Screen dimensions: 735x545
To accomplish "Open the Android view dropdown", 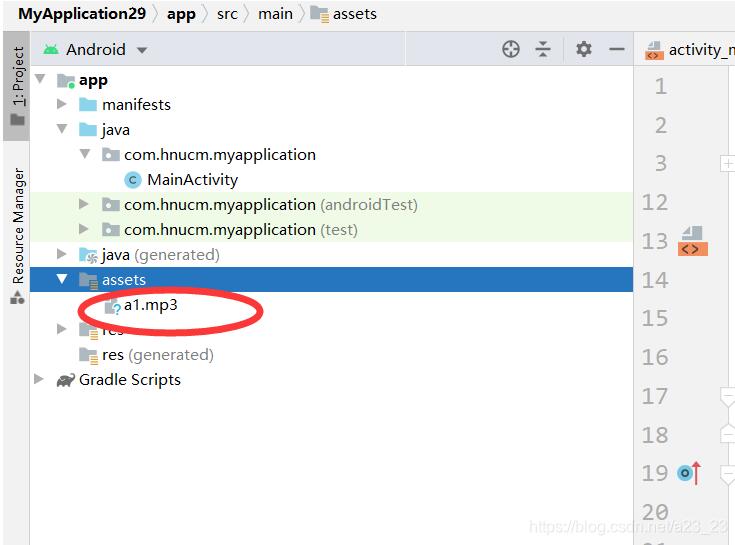I will 95,50.
